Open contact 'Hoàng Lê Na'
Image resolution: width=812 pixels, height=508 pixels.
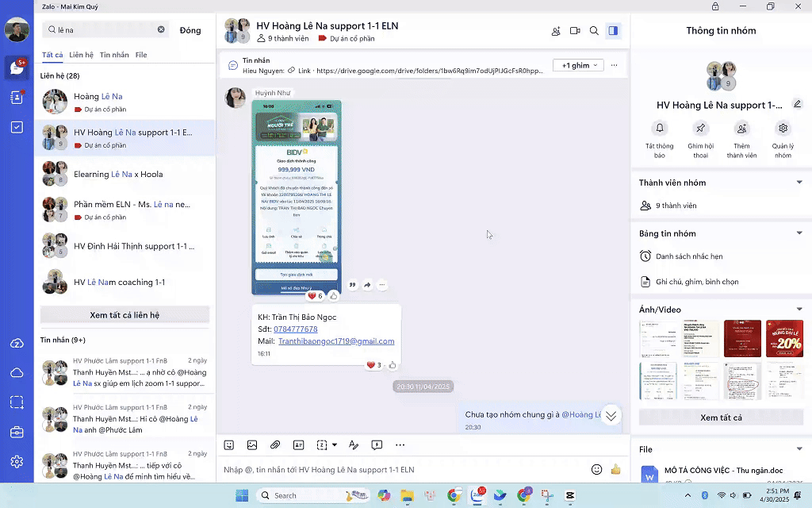tap(124, 102)
